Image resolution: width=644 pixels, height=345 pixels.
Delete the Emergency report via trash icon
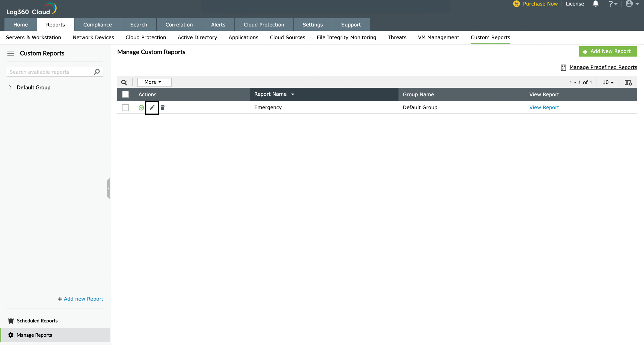tap(163, 108)
